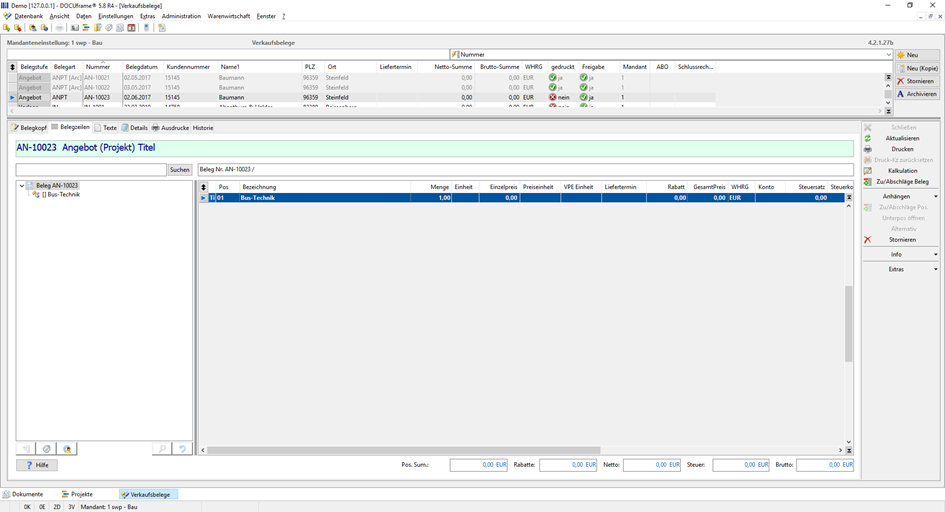Expand the Extras side panel arrow
The height and width of the screenshot is (512, 945).
click(x=935, y=269)
